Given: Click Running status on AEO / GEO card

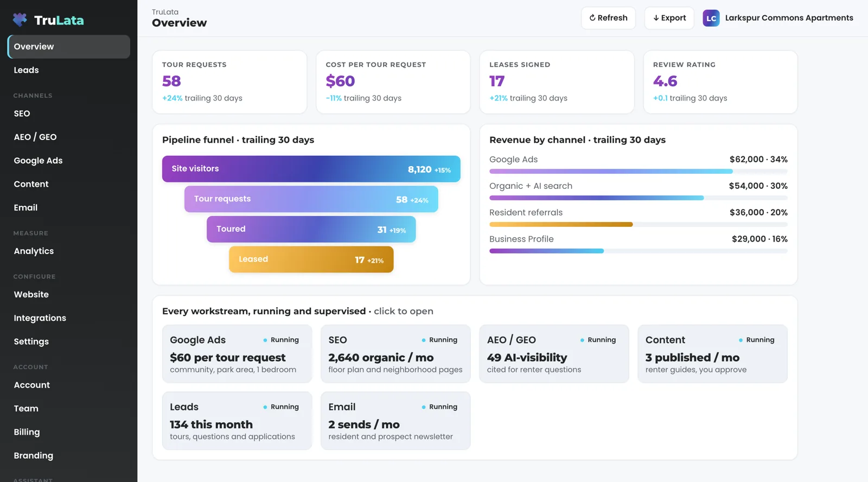Looking at the screenshot, I should pos(598,340).
